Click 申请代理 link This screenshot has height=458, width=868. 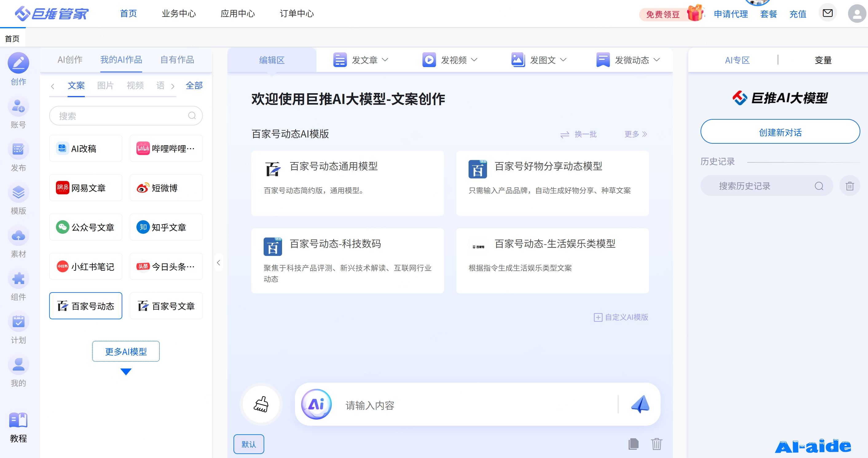click(731, 14)
